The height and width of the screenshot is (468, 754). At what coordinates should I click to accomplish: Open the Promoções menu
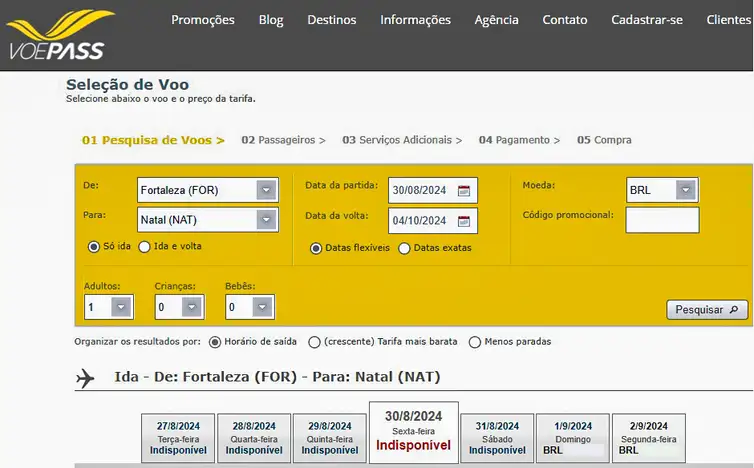click(203, 20)
